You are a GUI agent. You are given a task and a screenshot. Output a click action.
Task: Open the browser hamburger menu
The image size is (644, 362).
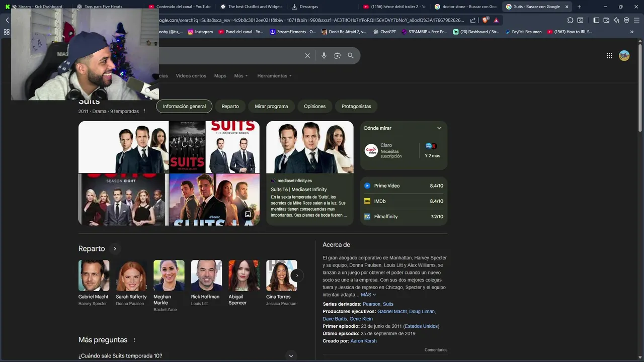point(636,20)
